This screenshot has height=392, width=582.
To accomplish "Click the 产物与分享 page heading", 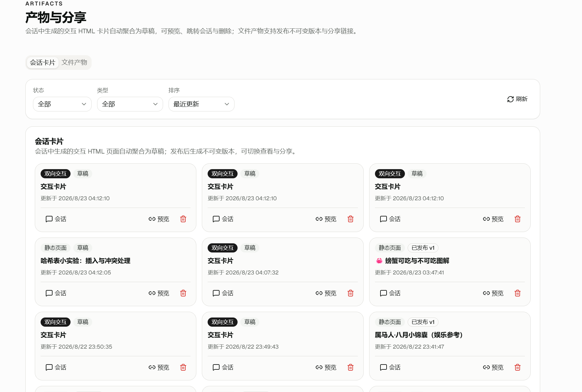I will (56, 17).
